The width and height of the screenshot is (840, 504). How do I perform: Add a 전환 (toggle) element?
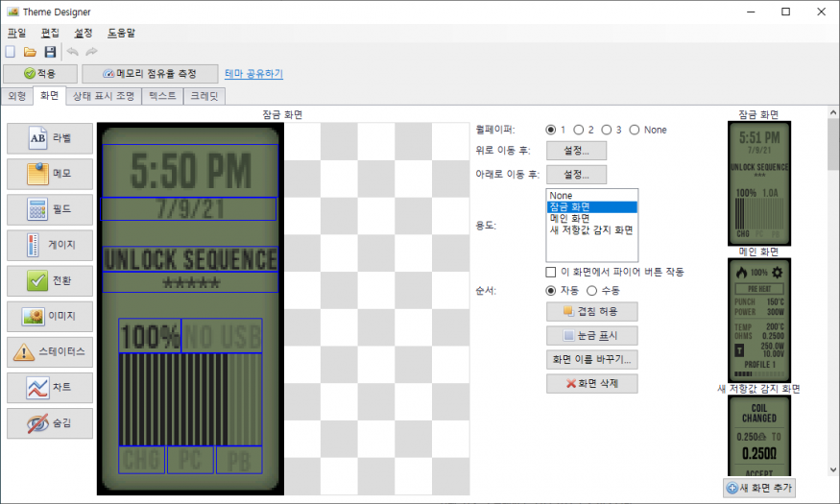(x=50, y=280)
